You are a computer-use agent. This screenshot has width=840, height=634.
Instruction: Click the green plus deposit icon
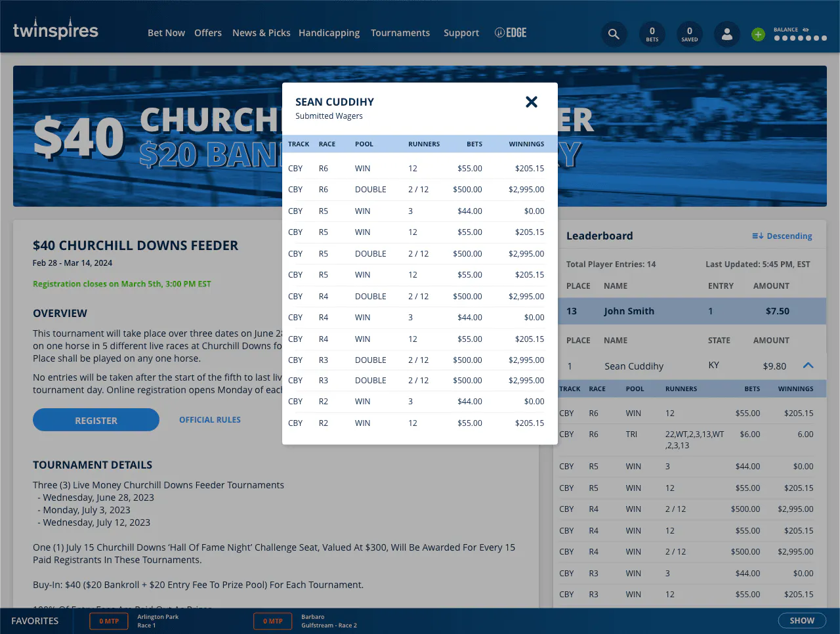coord(758,34)
